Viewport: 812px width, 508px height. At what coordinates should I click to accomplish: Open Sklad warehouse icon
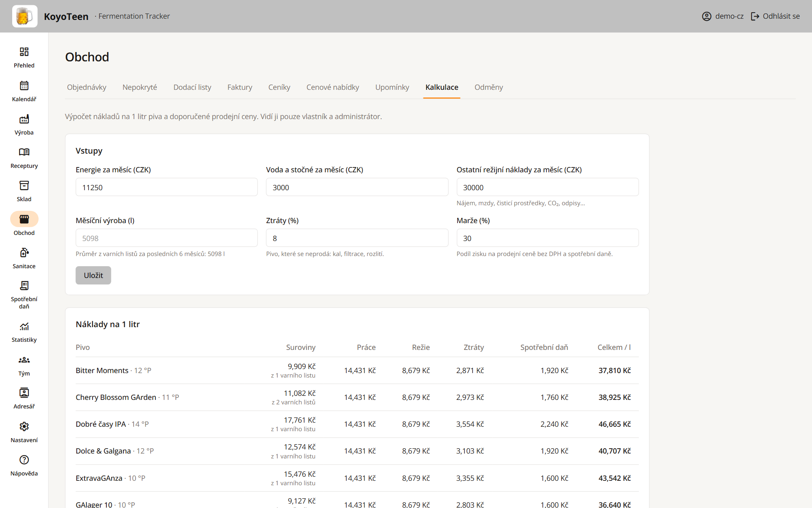(x=24, y=185)
